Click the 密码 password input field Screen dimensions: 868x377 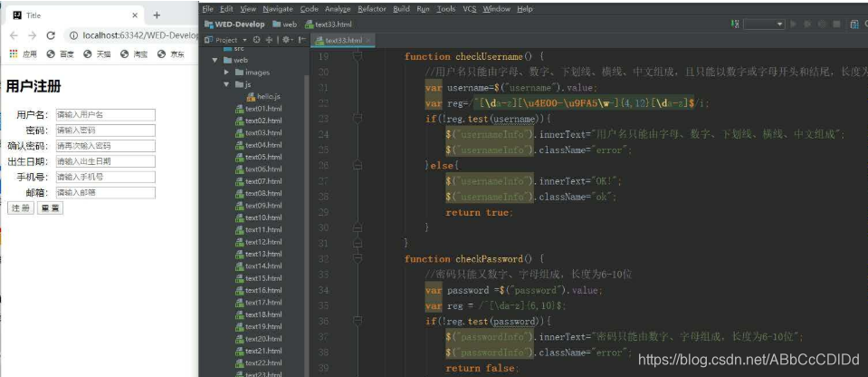[105, 130]
